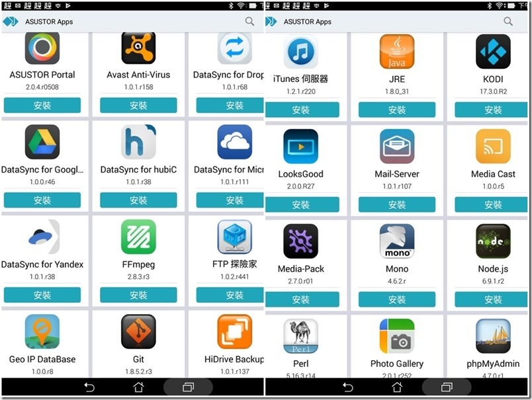Image resolution: width=532 pixels, height=400 pixels.
Task: Open the green FFmpeg icon
Action: point(138,237)
